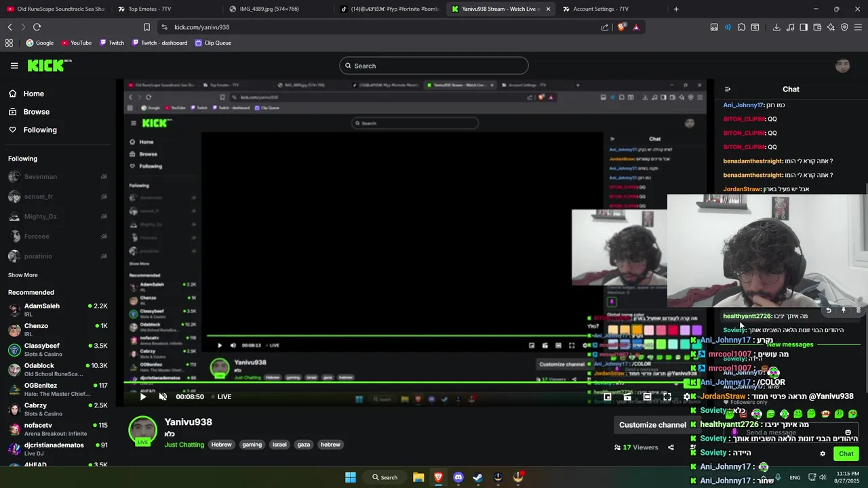The width and height of the screenshot is (868, 488).
Task: Click Chenzo channel avatar
Action: pyautogui.click(x=14, y=330)
